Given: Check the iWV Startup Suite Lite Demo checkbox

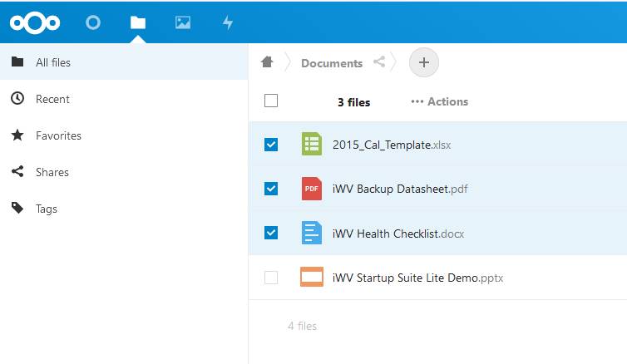Looking at the screenshot, I should pyautogui.click(x=271, y=278).
